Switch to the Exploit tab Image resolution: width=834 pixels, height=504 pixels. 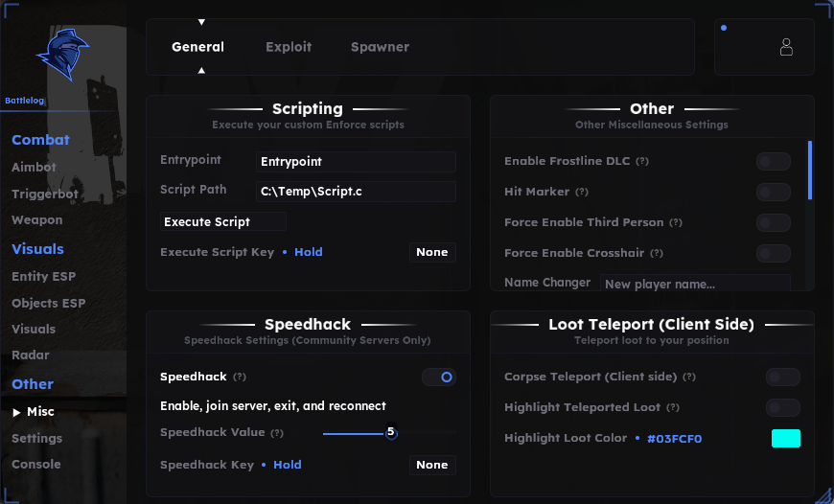(289, 47)
